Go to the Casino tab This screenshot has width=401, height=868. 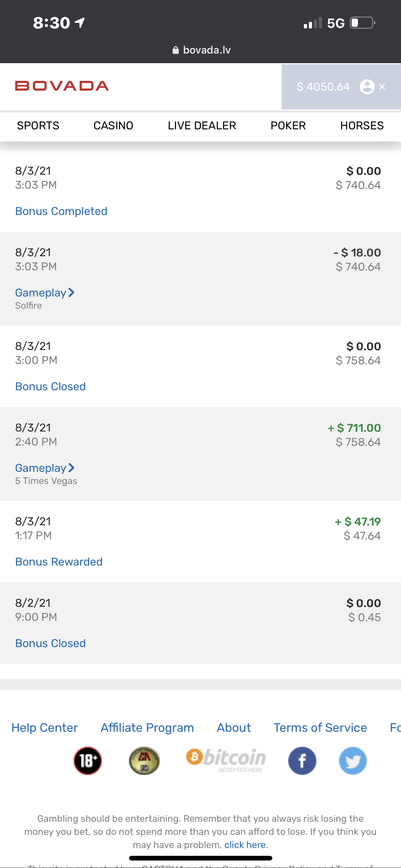tap(113, 126)
